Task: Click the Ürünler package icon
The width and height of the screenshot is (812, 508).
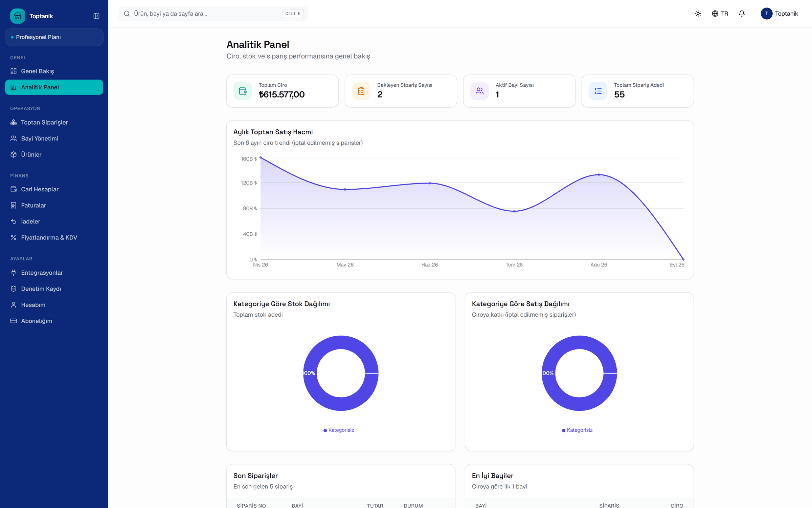Action: (14, 154)
